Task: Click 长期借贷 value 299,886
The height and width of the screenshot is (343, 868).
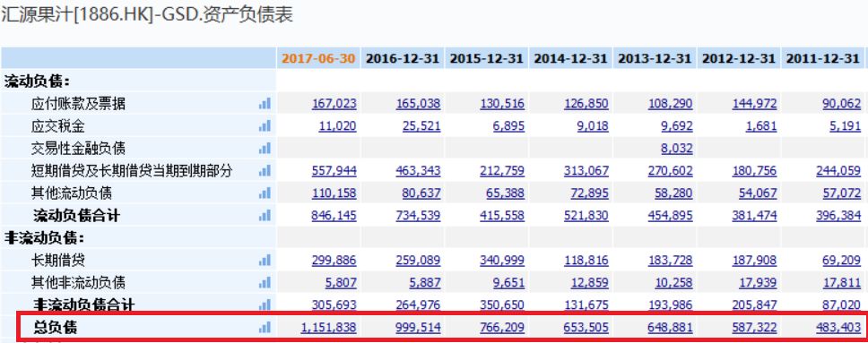Action: [x=334, y=260]
